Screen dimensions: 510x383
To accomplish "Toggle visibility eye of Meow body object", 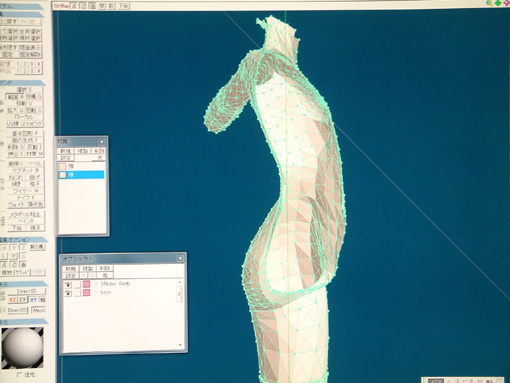I will (x=68, y=284).
